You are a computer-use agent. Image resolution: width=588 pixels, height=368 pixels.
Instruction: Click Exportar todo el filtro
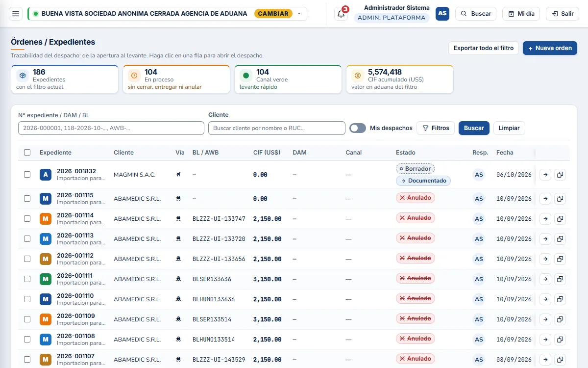click(x=484, y=48)
